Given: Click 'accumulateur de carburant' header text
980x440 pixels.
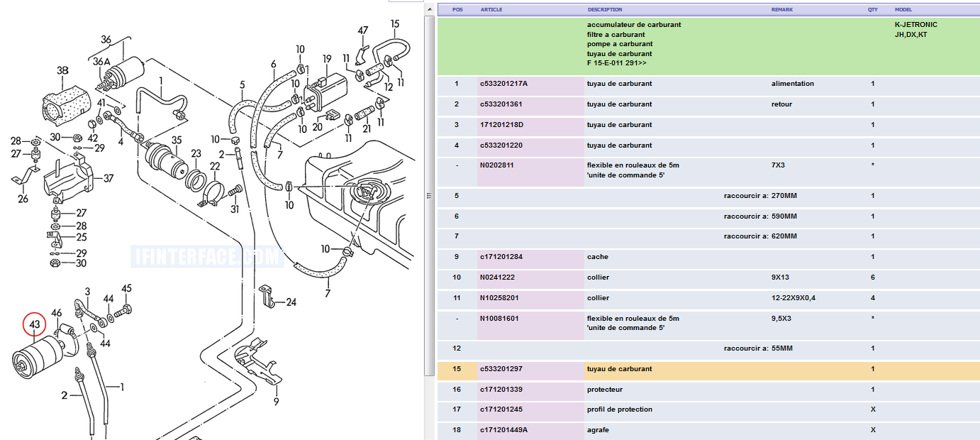Looking at the screenshot, I should (x=634, y=25).
